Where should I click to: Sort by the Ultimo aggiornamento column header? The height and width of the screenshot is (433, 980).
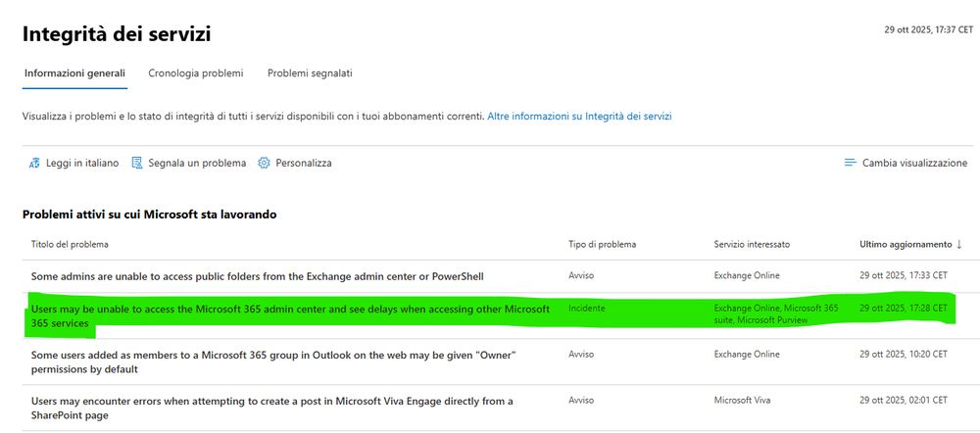[x=905, y=243]
